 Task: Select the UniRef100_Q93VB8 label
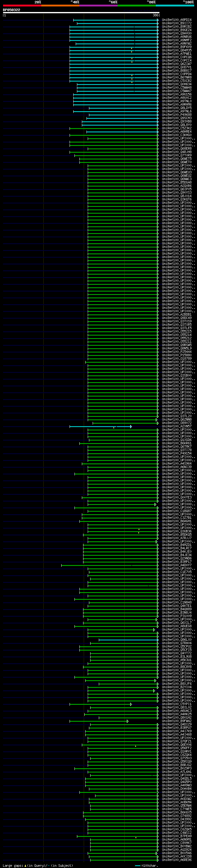176,121
